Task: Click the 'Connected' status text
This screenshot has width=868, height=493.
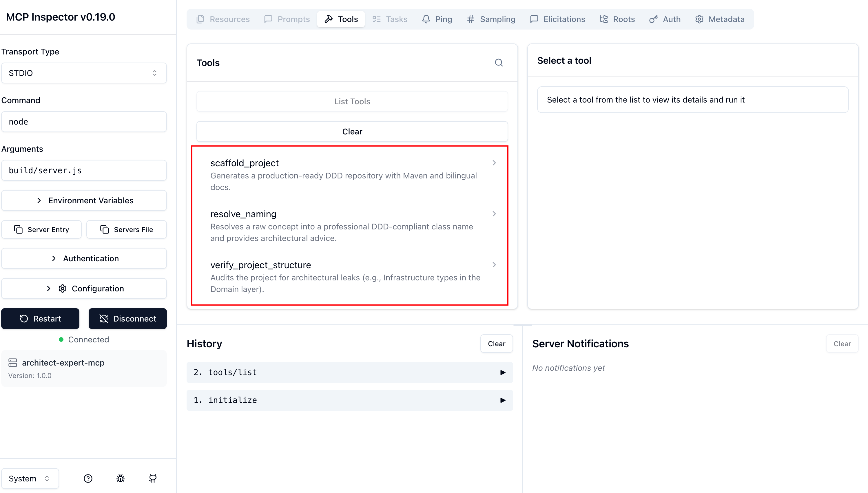Action: click(88, 339)
